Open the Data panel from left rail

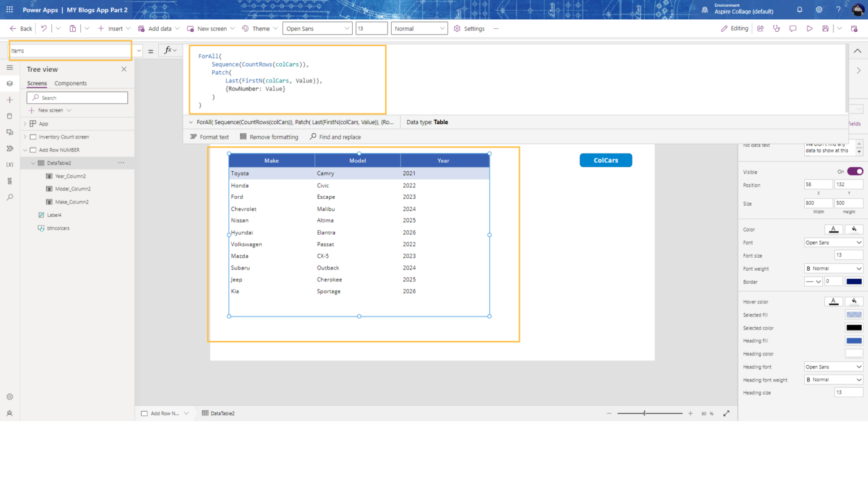10,115
